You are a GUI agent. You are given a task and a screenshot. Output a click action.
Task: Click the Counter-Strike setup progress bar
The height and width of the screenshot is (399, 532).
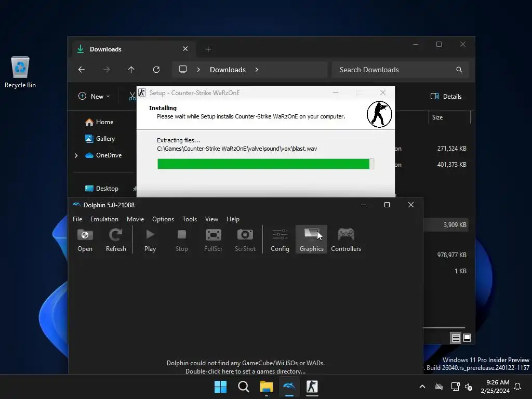[265, 164]
